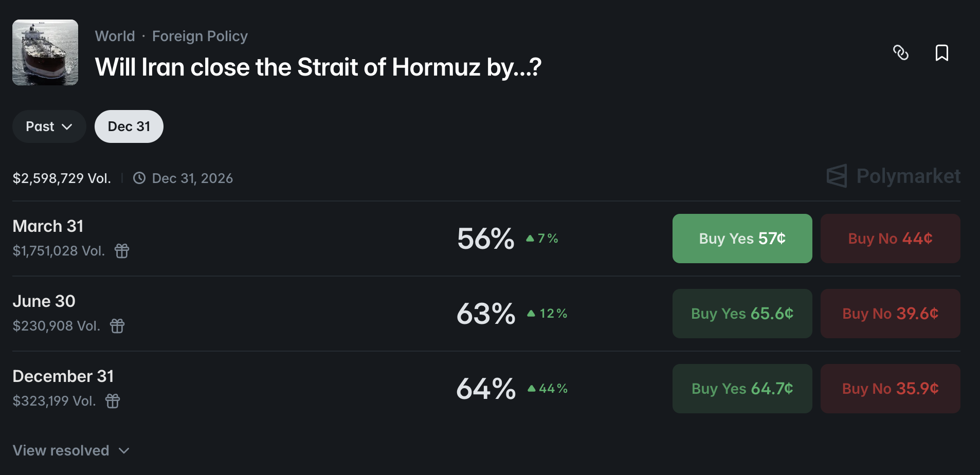980x475 pixels.
Task: Buy Yes at 65.6¢ for June 30
Action: (742, 314)
